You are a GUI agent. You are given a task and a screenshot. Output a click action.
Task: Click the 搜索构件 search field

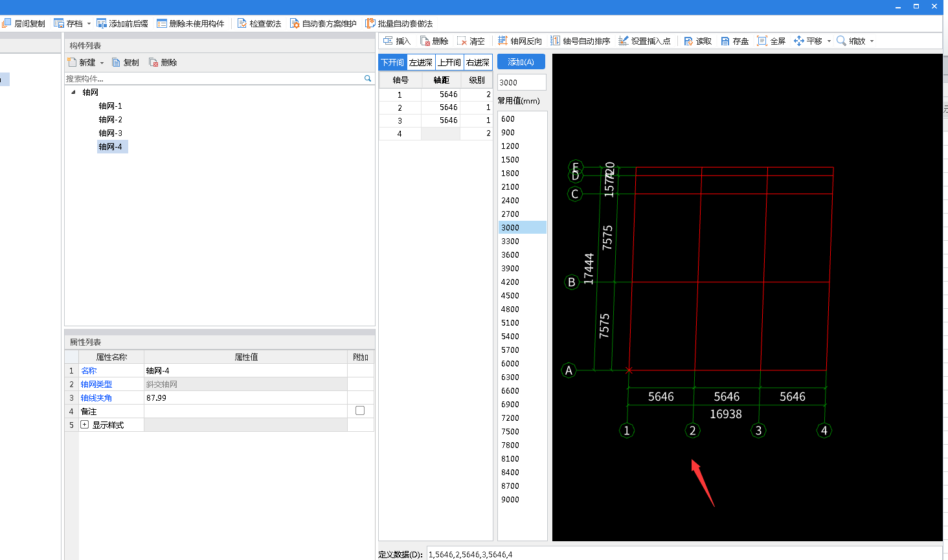(x=214, y=78)
